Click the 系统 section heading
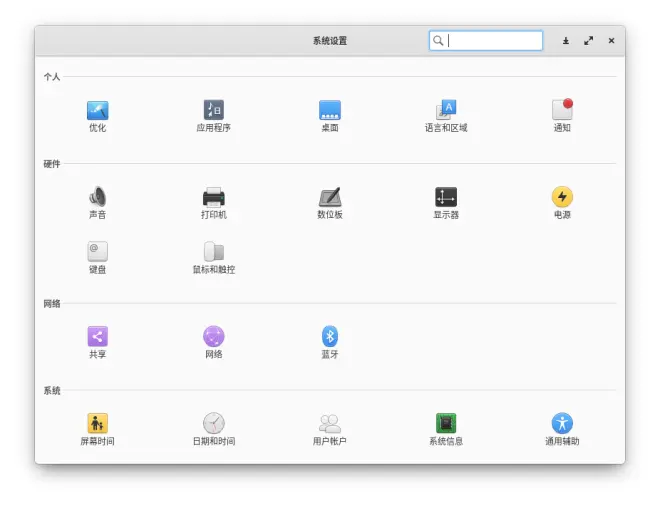Image resolution: width=660 pixels, height=508 pixels. [x=52, y=391]
